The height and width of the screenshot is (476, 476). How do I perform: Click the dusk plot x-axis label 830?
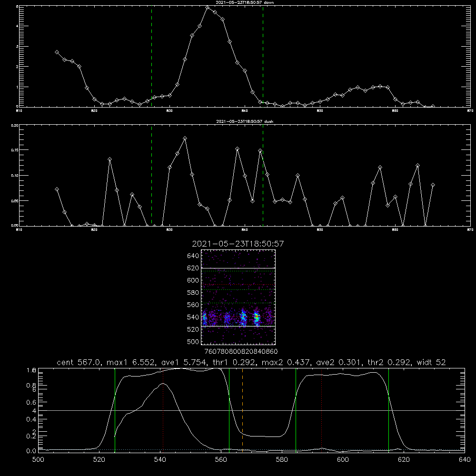point(169,230)
